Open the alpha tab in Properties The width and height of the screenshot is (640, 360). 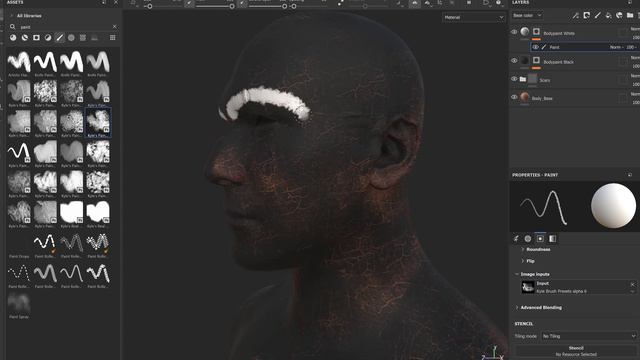(x=528, y=239)
